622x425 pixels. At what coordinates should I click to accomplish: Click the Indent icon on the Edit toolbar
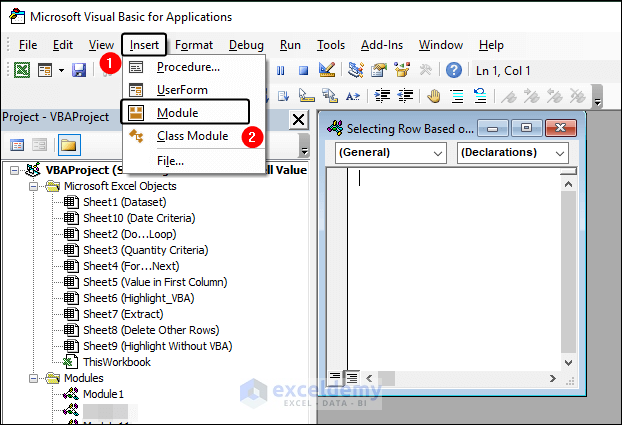pos(382,96)
